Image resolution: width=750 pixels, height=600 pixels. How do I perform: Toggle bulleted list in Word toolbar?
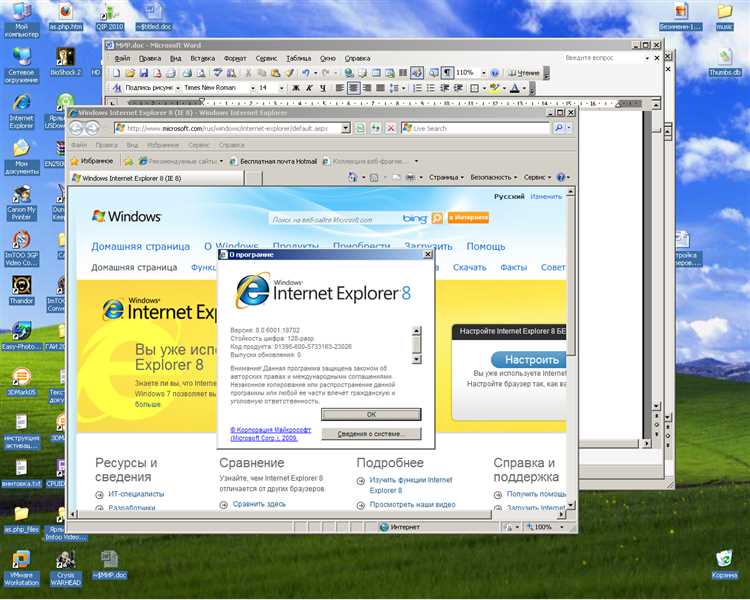pyautogui.click(x=431, y=88)
